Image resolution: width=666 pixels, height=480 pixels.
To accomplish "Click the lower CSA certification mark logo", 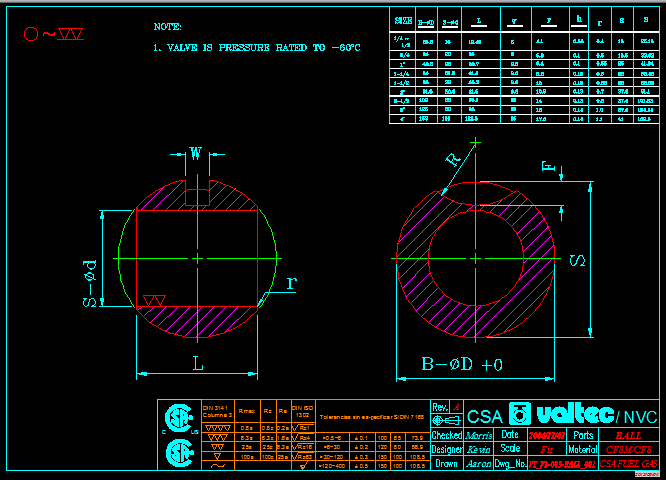I will pyautogui.click(x=179, y=451).
